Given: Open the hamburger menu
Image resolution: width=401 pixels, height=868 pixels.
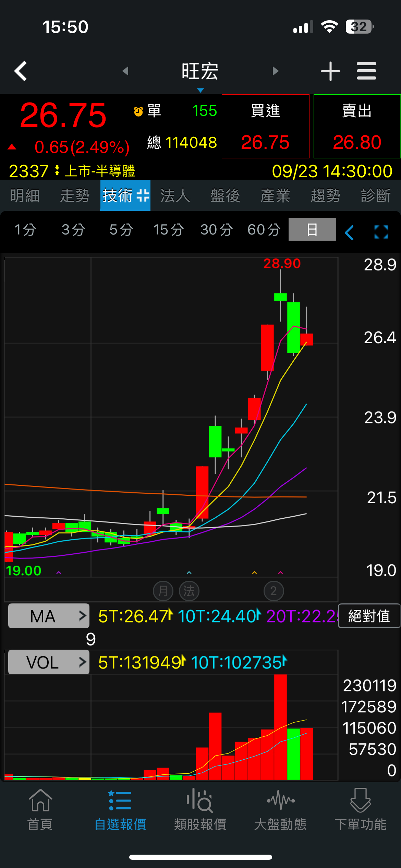Looking at the screenshot, I should click(x=366, y=71).
